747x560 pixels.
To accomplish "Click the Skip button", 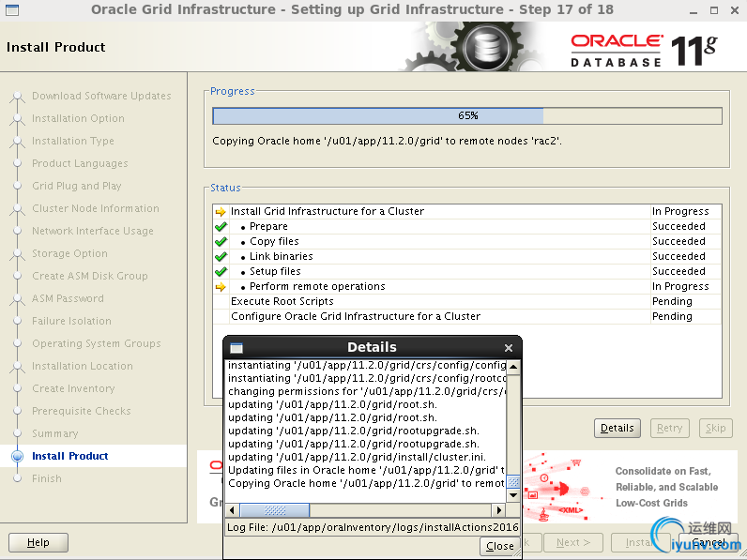I will tap(715, 428).
